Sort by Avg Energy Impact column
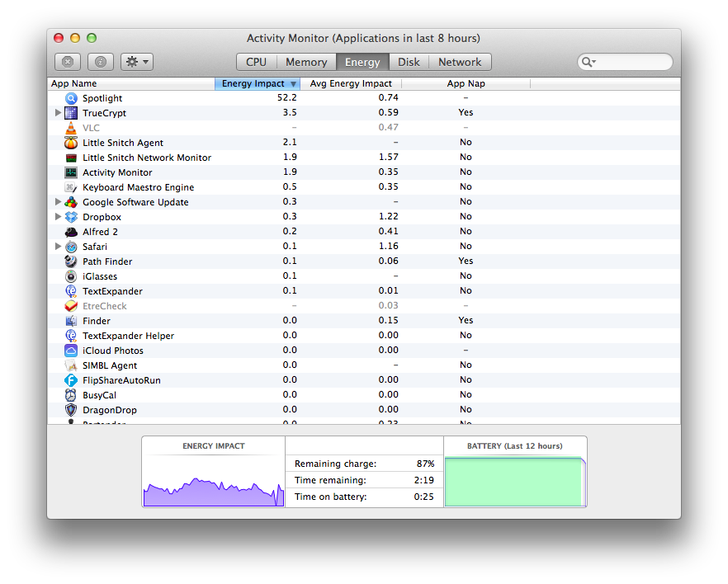 (x=351, y=83)
